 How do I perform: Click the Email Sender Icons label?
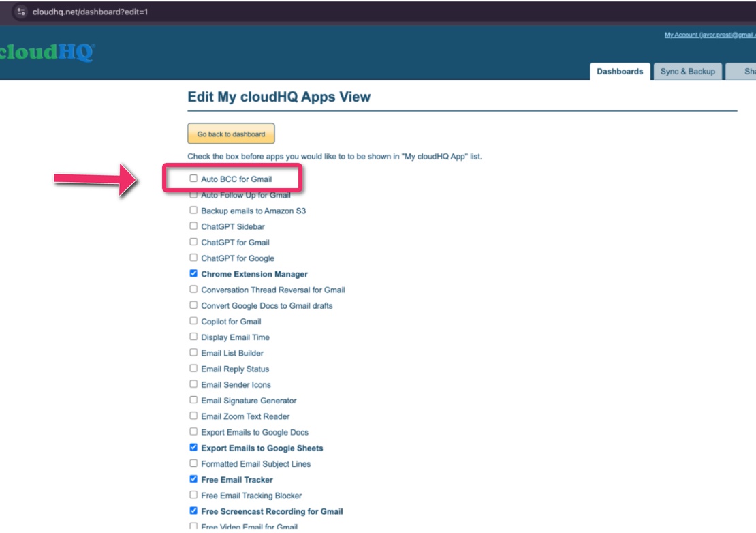236,385
